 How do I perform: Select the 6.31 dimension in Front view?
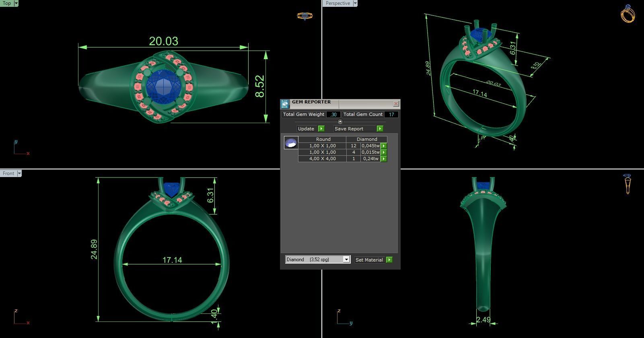[211, 196]
